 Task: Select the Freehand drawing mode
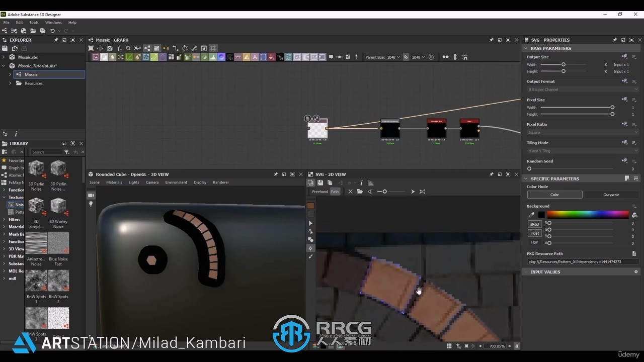click(320, 192)
